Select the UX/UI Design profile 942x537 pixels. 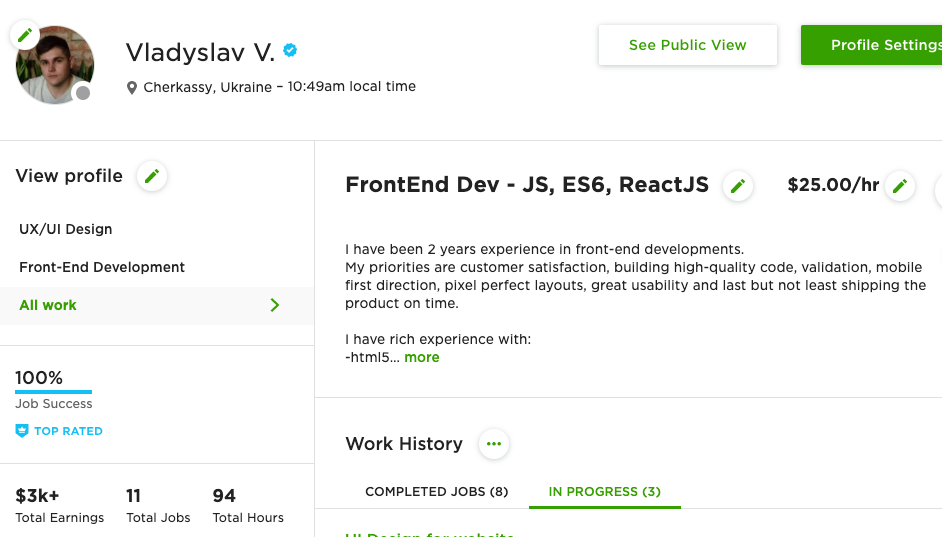pos(65,229)
